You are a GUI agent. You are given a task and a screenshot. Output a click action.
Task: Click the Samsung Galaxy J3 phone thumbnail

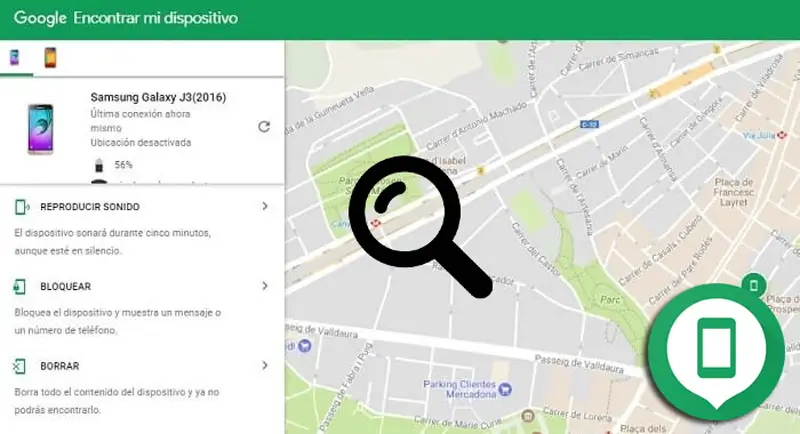pyautogui.click(x=40, y=129)
